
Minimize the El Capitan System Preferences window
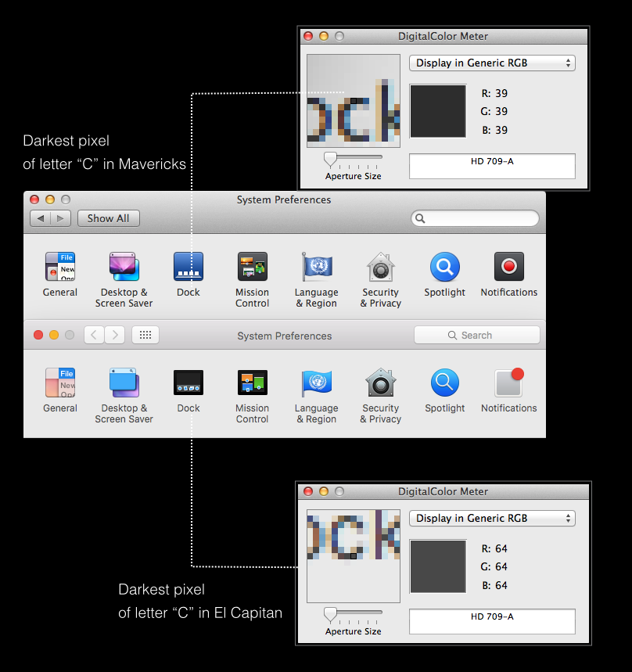point(54,335)
